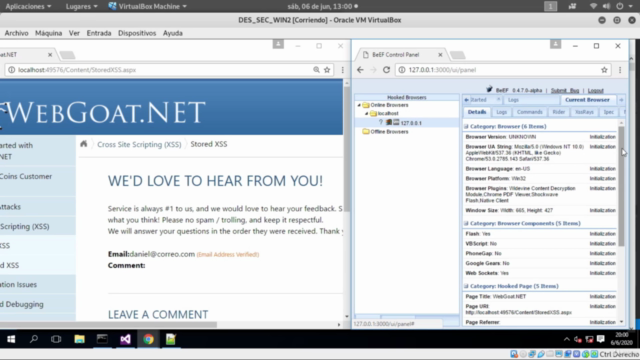Show hidden Windows tray icons chevron

[x=567, y=339]
